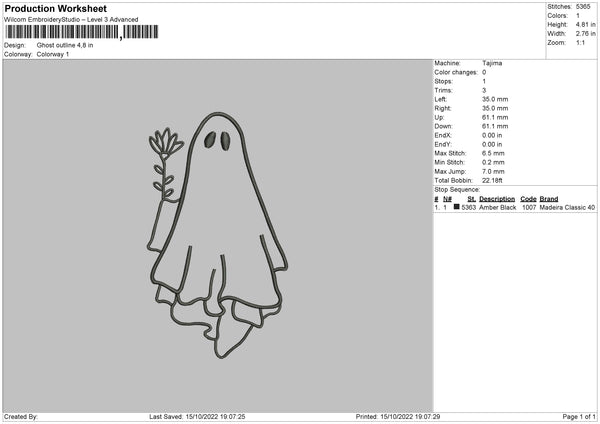600x424 pixels.
Task: Click the 'Last Saved' timestamp in footer
Action: click(197, 416)
